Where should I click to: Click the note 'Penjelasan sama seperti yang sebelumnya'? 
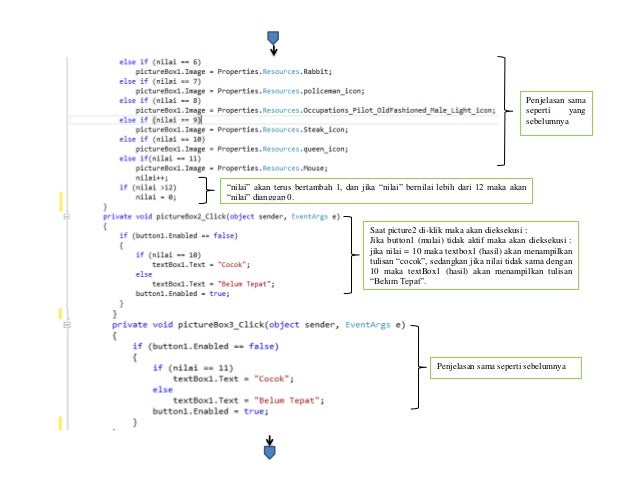556,113
